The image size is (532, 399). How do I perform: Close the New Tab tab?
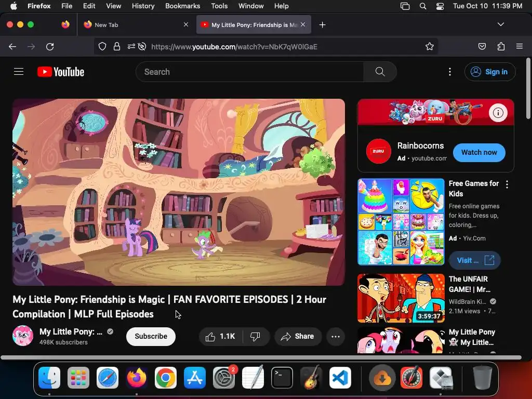pyautogui.click(x=186, y=24)
